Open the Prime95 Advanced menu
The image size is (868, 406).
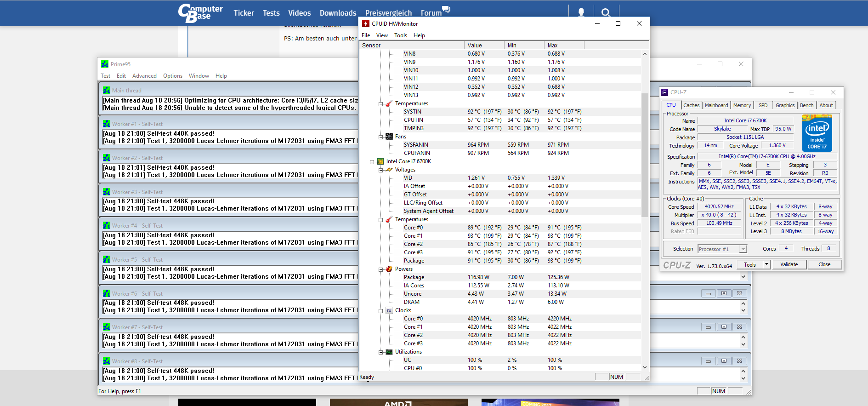(144, 76)
